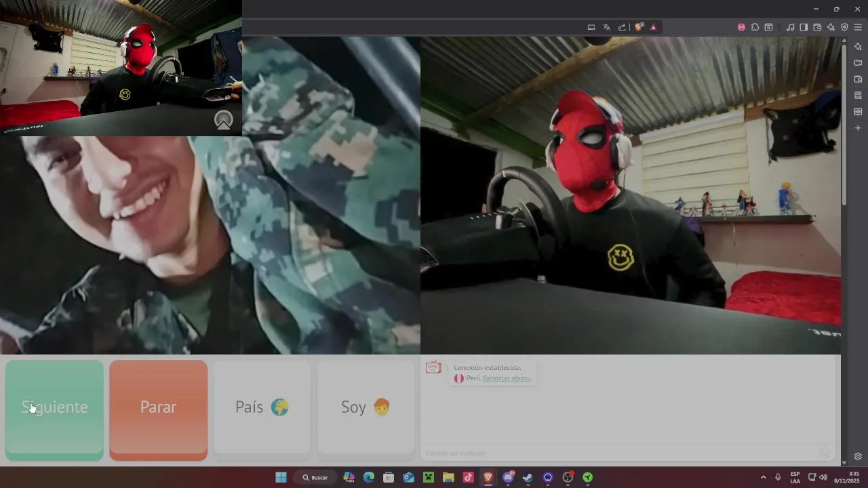This screenshot has width=868, height=488.
Task: Click the share page icon
Action: tap(623, 27)
